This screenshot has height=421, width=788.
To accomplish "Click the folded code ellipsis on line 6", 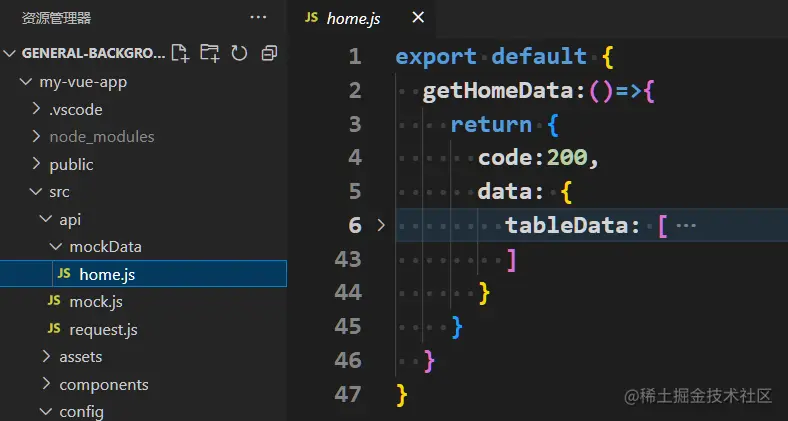I will point(686,225).
